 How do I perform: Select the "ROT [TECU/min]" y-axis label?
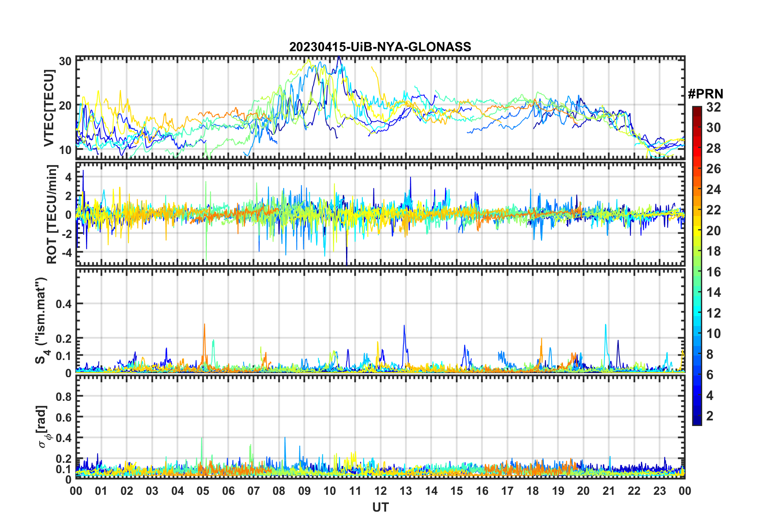tap(52, 214)
